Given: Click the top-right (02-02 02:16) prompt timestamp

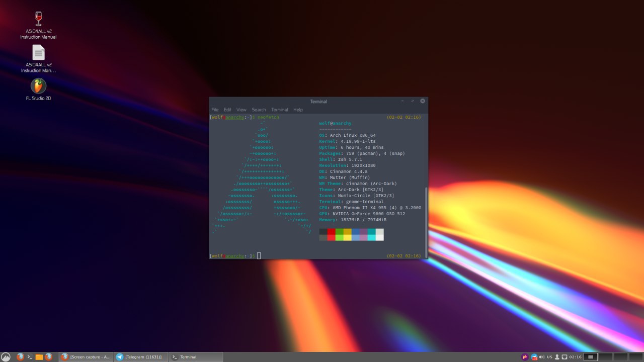Looking at the screenshot, I should click(404, 117).
